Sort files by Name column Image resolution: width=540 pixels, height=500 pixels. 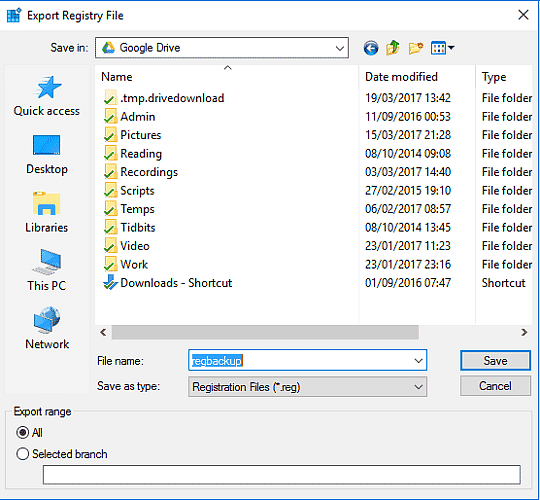tap(117, 76)
